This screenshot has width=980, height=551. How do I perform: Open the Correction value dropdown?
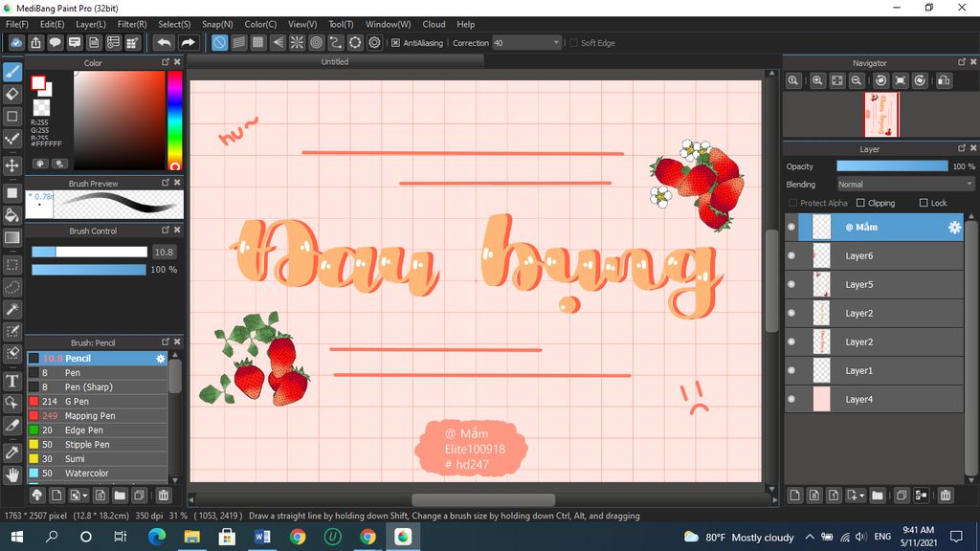point(556,42)
